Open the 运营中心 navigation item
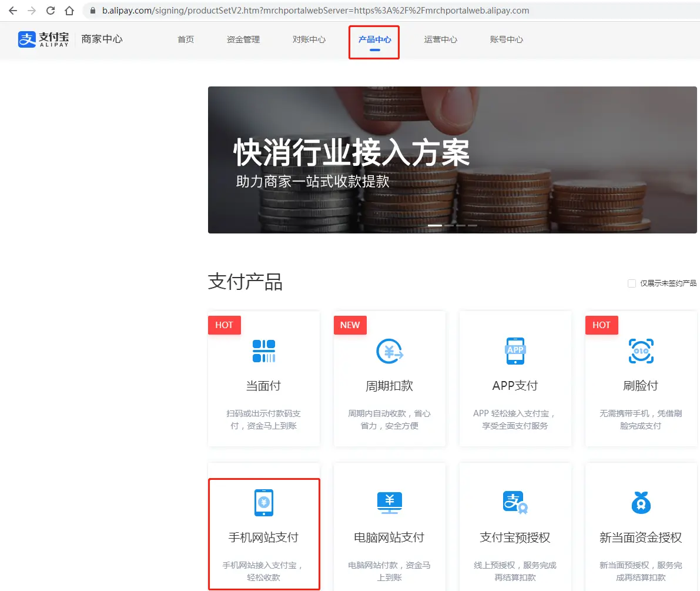This screenshot has width=700, height=591. pos(441,40)
